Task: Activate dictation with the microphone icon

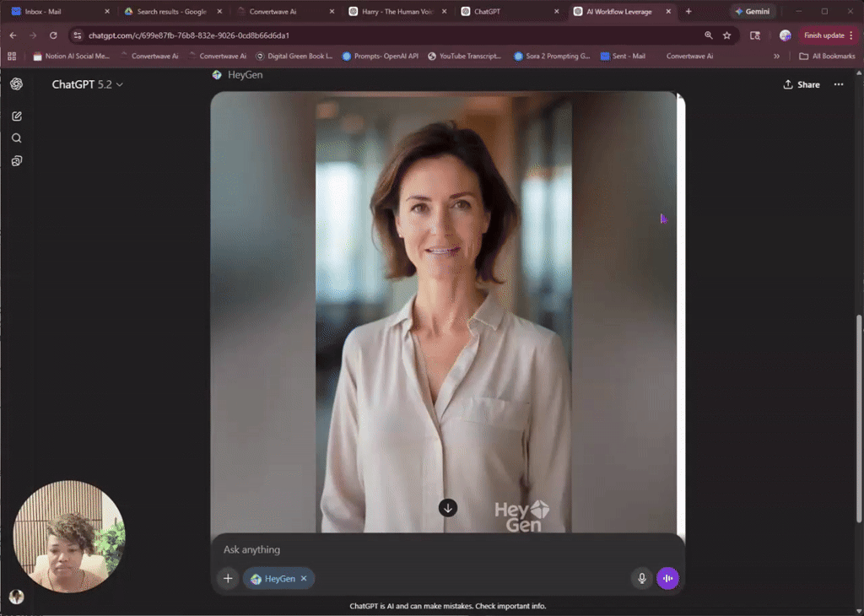Action: (x=642, y=578)
